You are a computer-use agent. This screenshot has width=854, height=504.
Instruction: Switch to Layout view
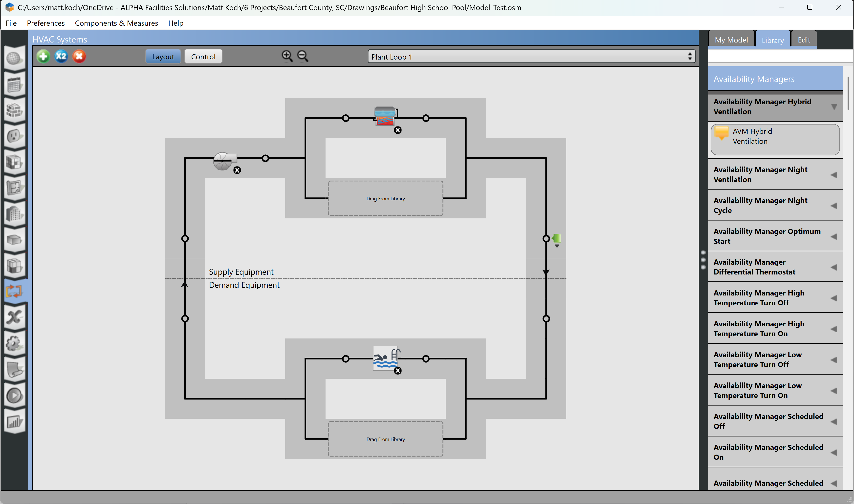click(163, 56)
